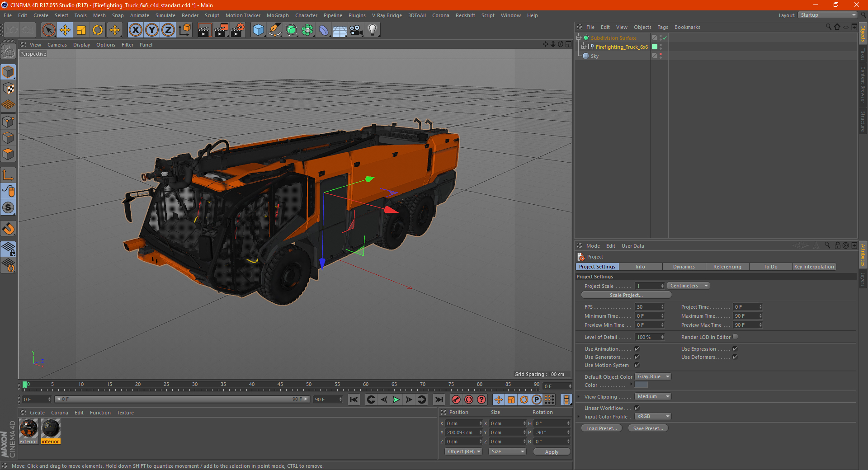Click the default object Color swatch
The image size is (868, 470).
point(641,385)
